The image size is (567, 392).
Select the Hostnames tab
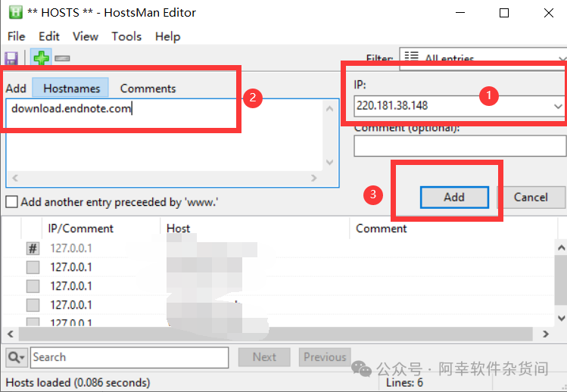pos(71,89)
